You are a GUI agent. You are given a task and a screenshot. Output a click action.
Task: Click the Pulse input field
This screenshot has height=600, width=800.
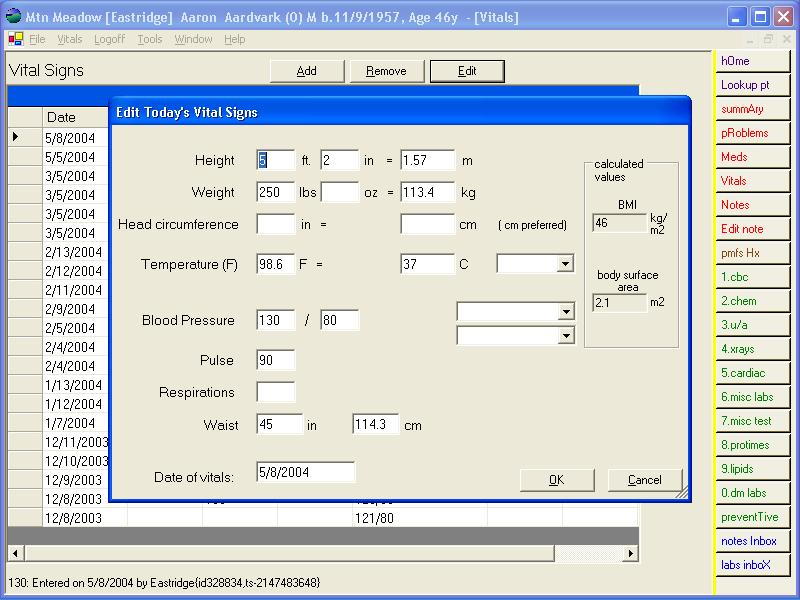point(276,360)
